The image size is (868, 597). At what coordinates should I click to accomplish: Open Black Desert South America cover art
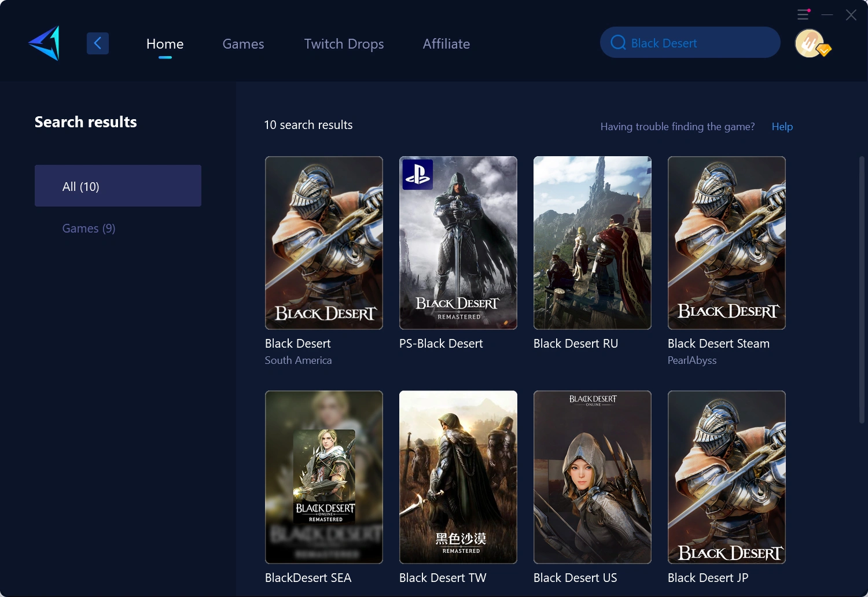324,243
